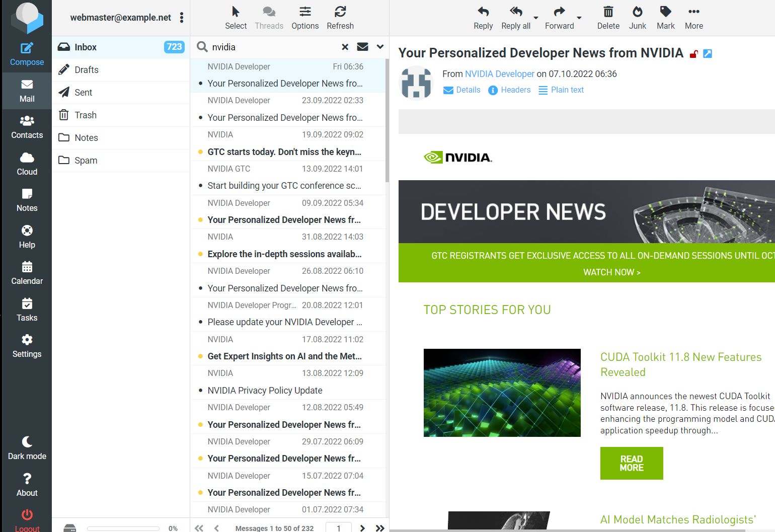Open the Sent folder
775x532 pixels.
pos(121,93)
